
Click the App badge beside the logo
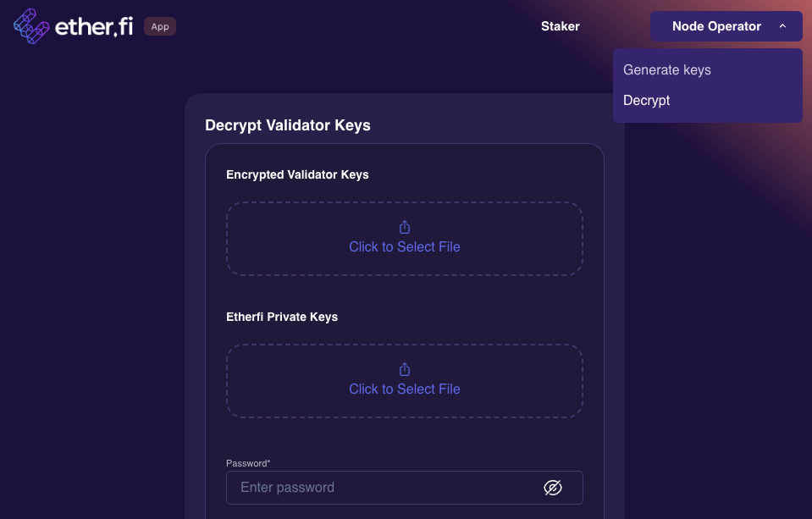click(160, 26)
